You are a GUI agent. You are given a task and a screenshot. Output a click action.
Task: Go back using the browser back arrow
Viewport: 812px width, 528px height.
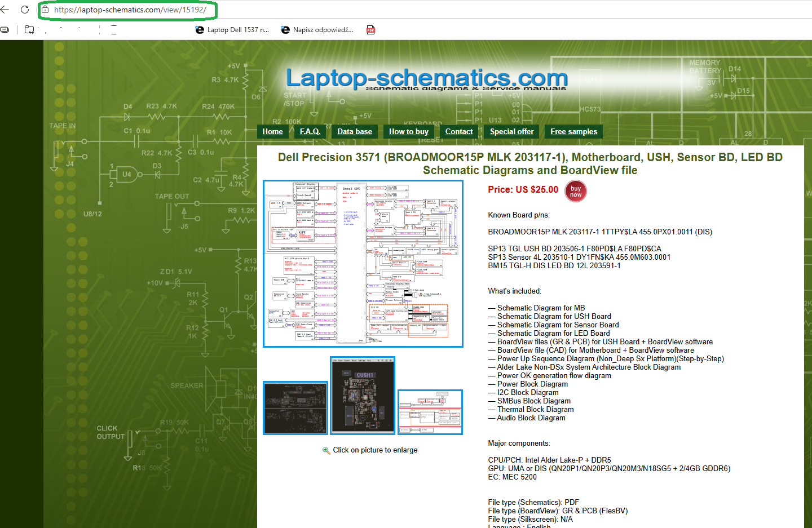tap(5, 10)
